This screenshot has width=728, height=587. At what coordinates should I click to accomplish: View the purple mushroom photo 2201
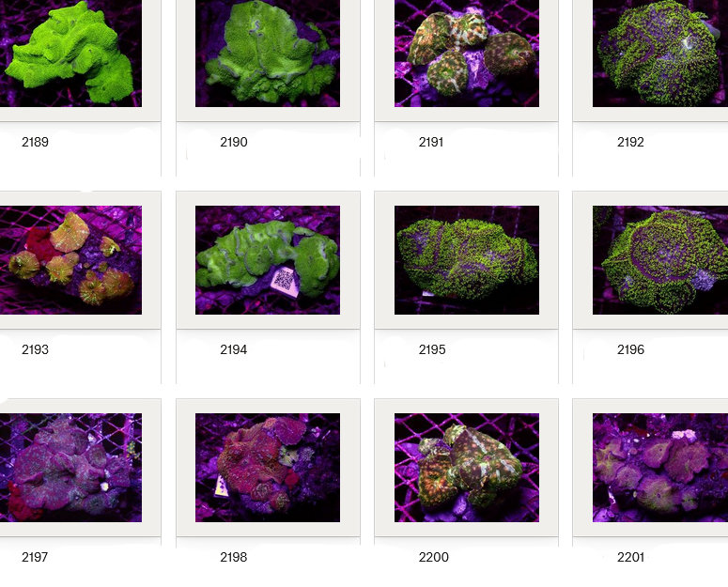(660, 468)
